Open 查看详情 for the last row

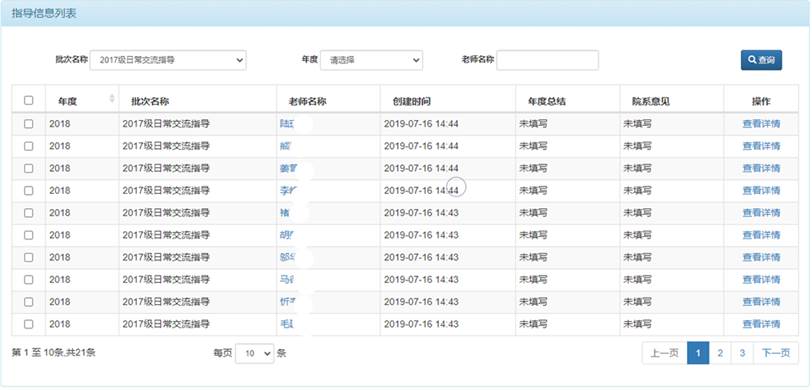coord(761,324)
